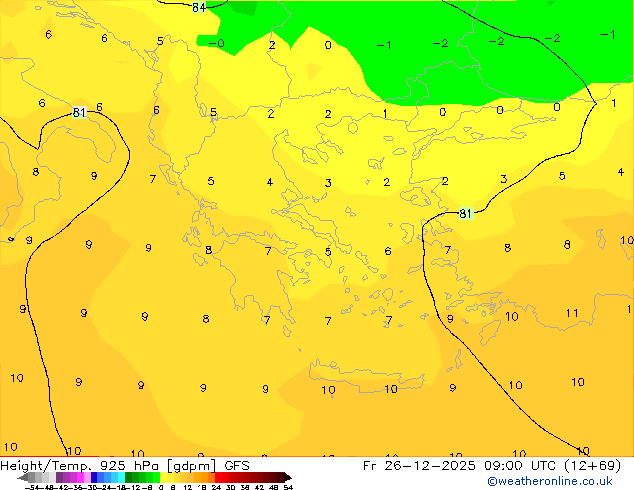Screen dimensions: 634x490
Task: Click the 84 height contour label
Action: click(x=199, y=7)
